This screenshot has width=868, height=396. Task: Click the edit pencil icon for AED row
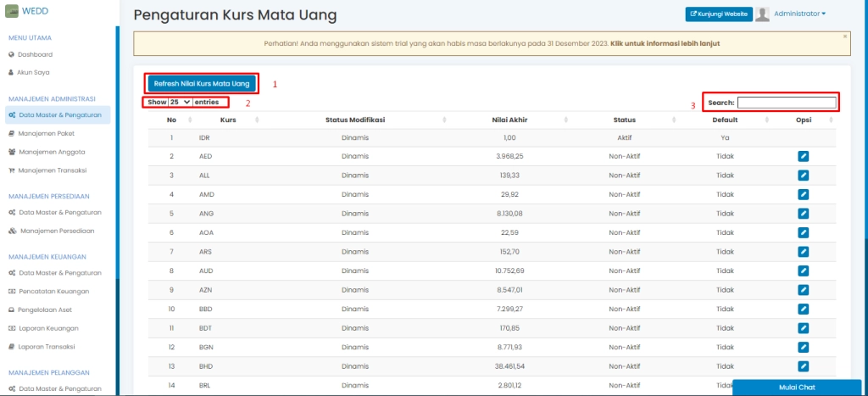coord(804,156)
